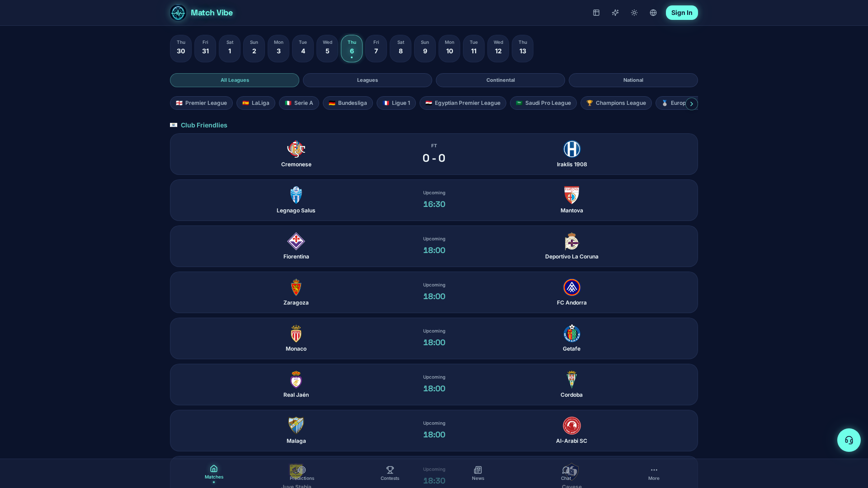868x488 pixels.
Task: Click the Deportivo La Coruna crest
Action: 572,241
